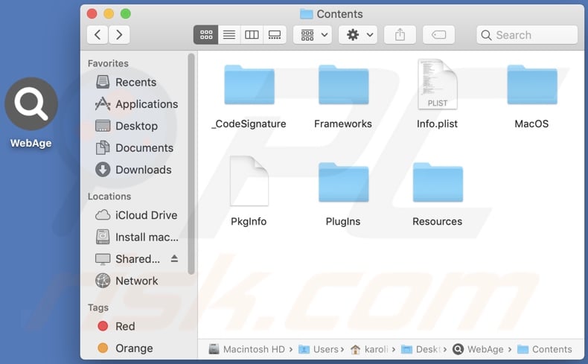The image size is (588, 364).
Task: Open Downloads in the sidebar
Action: [133, 170]
